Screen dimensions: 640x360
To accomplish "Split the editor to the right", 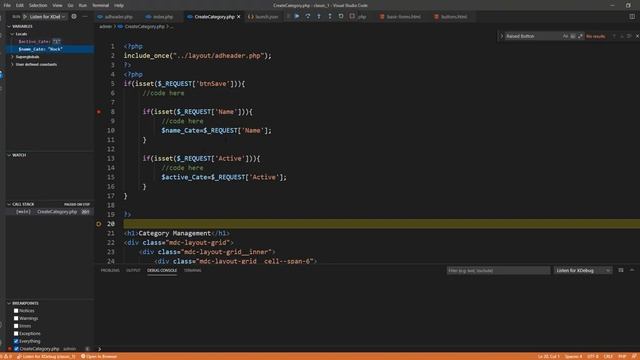I will (x=632, y=17).
